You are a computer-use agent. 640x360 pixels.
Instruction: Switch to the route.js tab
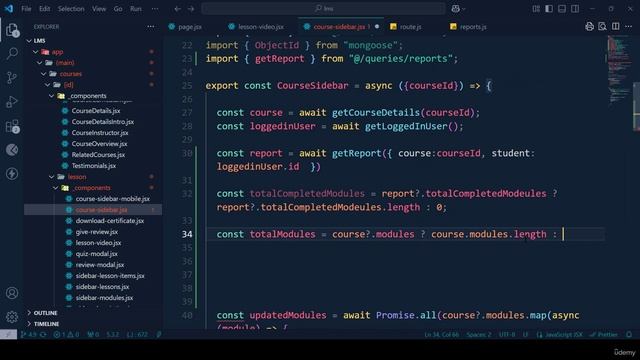point(410,27)
